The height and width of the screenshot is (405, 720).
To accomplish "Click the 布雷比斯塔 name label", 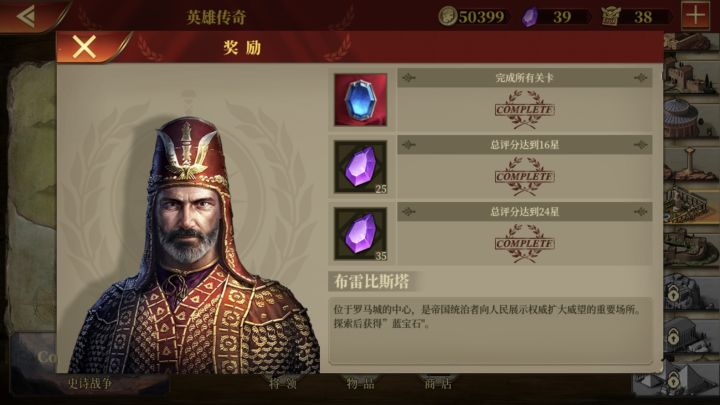I will (371, 281).
